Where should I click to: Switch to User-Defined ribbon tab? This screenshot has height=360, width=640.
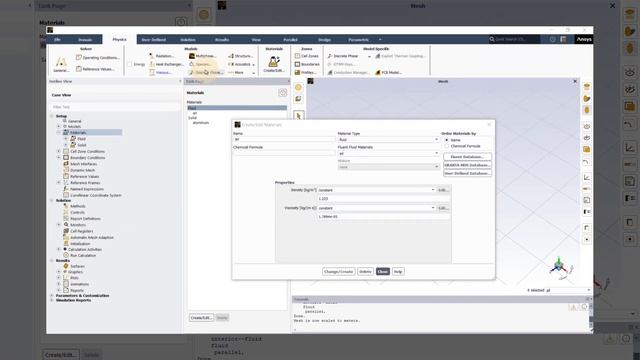(x=153, y=40)
